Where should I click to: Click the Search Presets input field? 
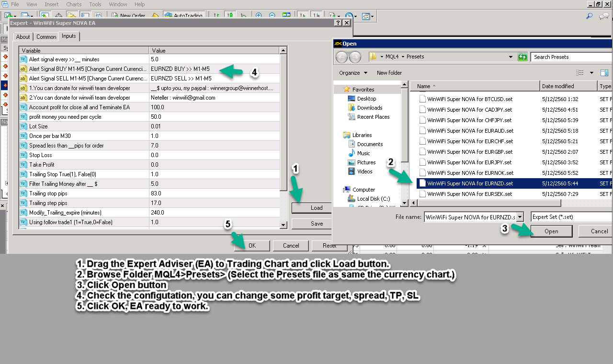pyautogui.click(x=571, y=57)
